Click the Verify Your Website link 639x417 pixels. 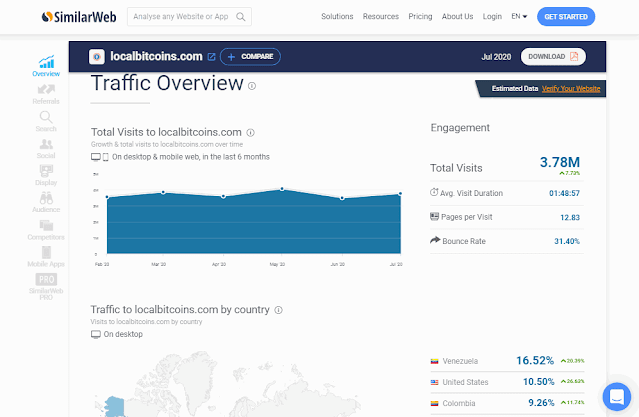(x=571, y=89)
